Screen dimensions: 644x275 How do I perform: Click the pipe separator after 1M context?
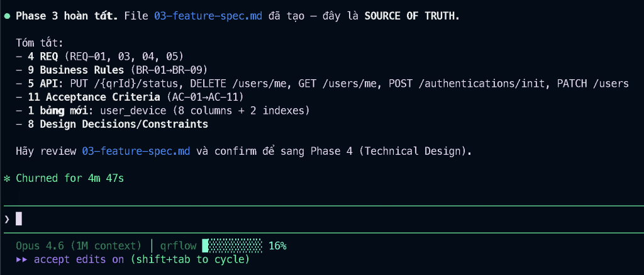(x=151, y=245)
